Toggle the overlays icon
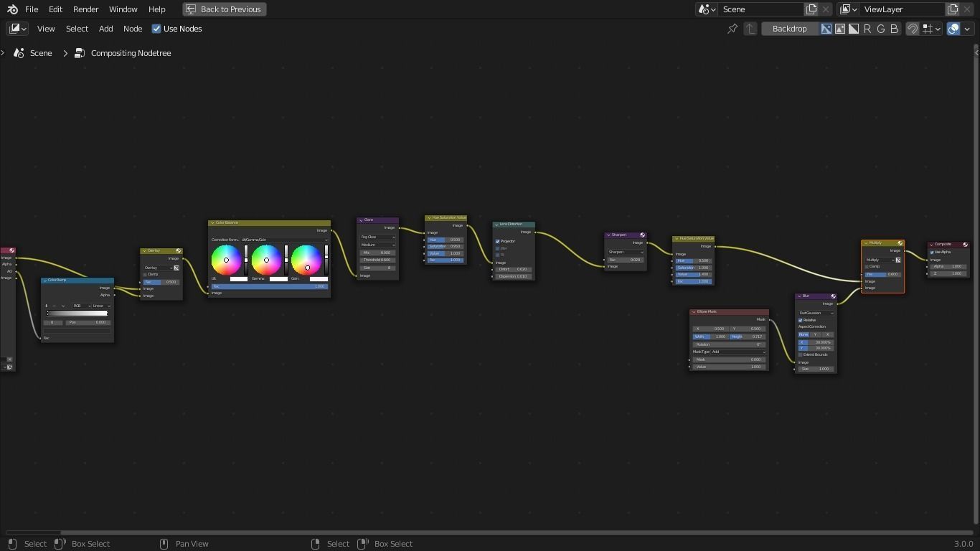 (x=953, y=29)
